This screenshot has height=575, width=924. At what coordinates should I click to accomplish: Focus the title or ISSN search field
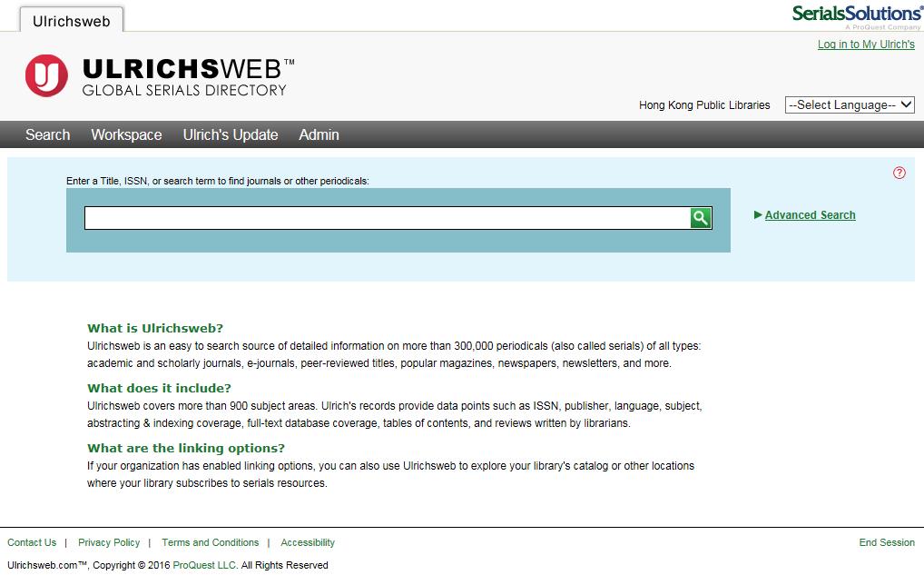coord(388,218)
